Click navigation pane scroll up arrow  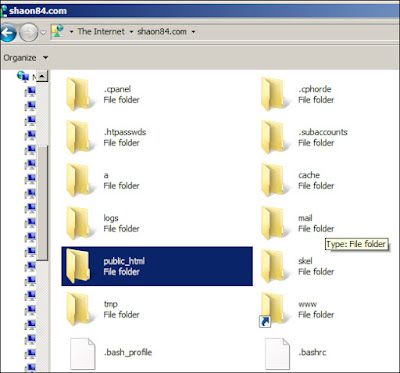(42, 76)
